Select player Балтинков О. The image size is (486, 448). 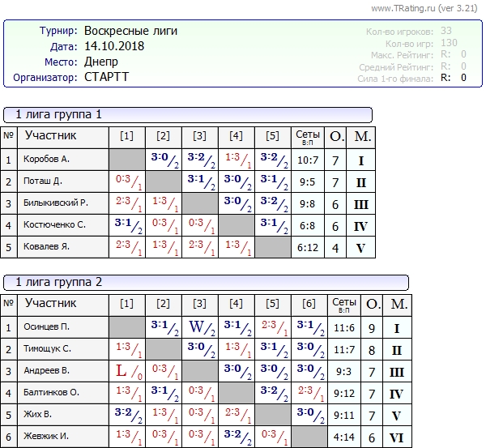click(50, 393)
